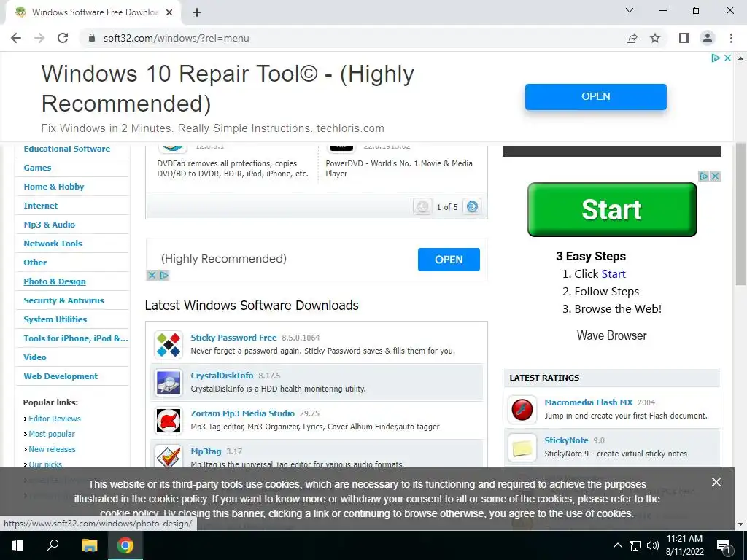Open the Windows Start menu
The image size is (747, 560).
click(18, 545)
